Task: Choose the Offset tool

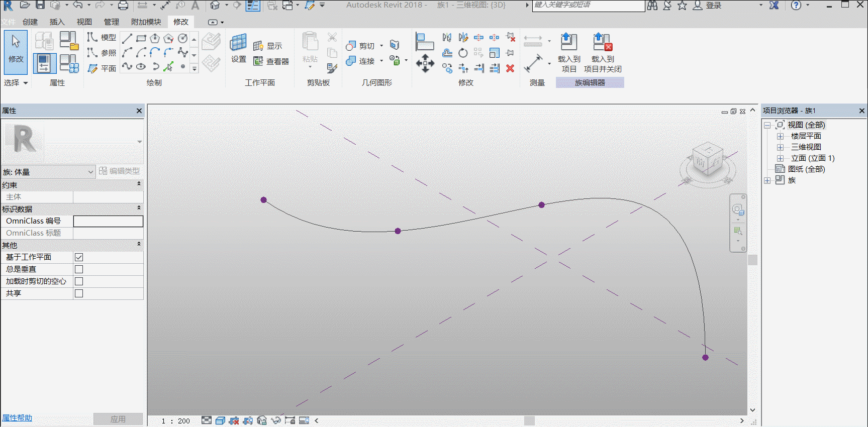Action: [447, 53]
